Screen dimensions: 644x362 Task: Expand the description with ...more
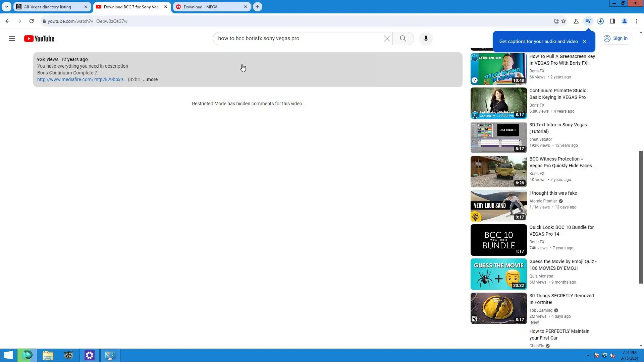click(x=150, y=79)
